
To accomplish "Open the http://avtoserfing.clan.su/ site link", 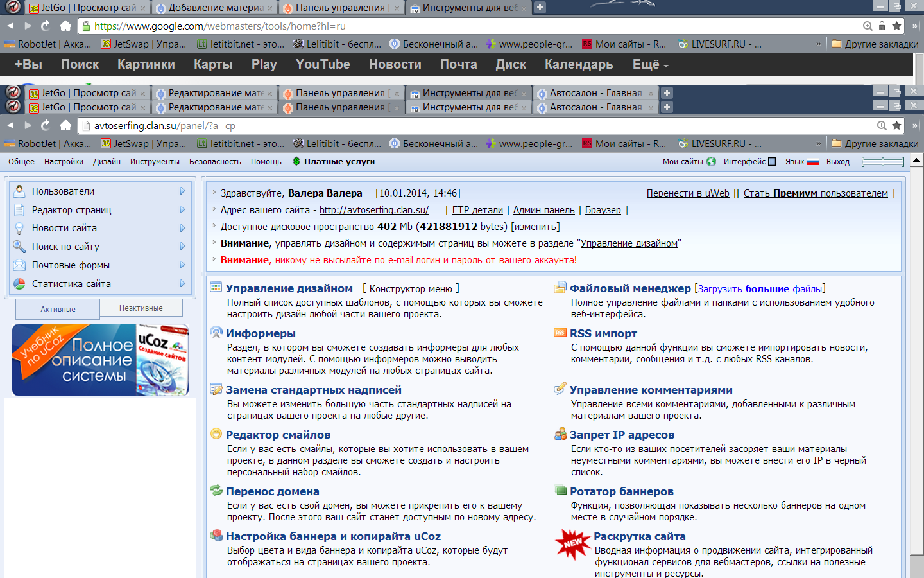I will pos(374,209).
